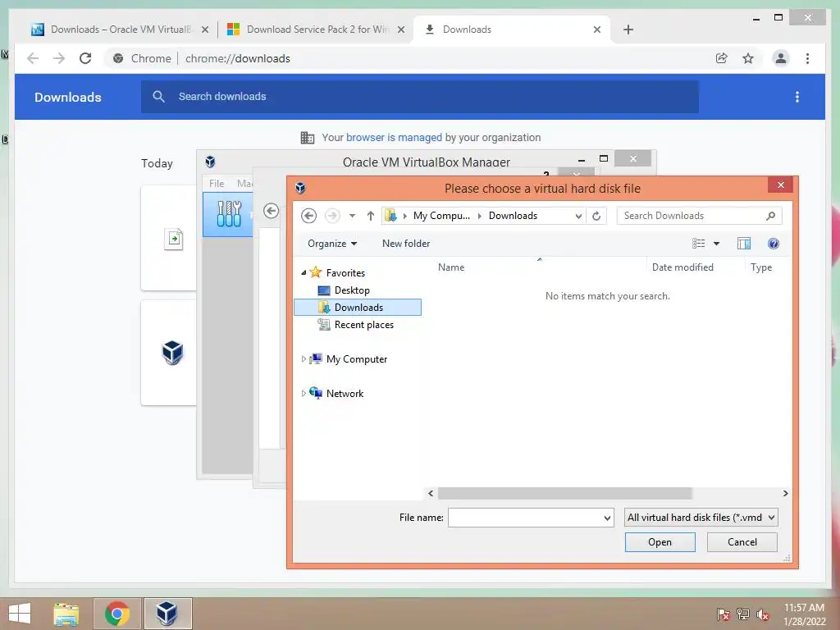Viewport: 840px width, 630px height.
Task: Open Downloads page more actions menu
Action: pyautogui.click(x=797, y=97)
